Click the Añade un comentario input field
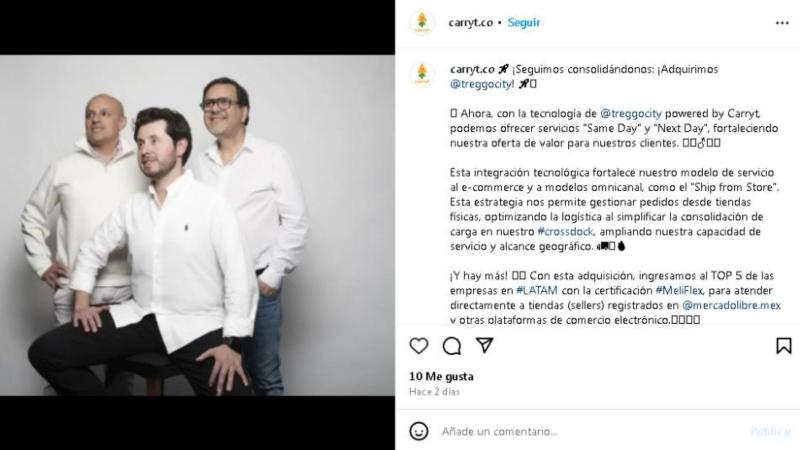The image size is (800, 450). tap(592, 432)
